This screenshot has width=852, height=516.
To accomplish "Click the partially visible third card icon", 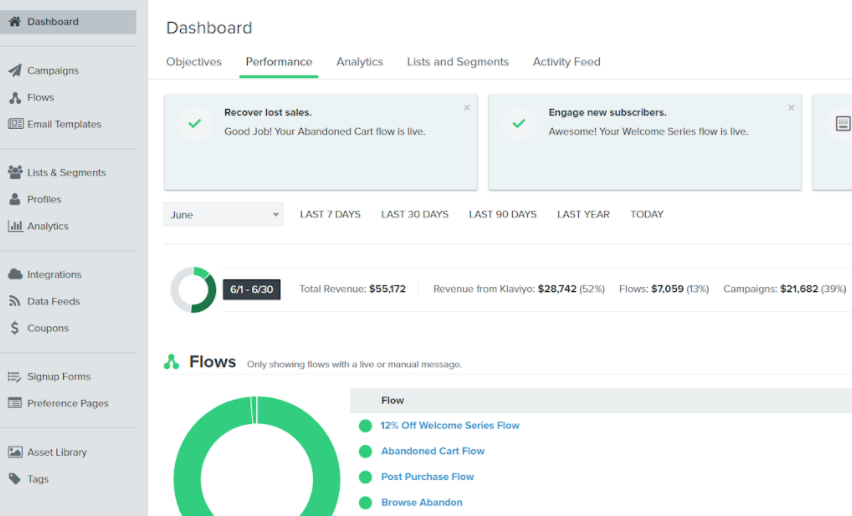I will [x=842, y=123].
